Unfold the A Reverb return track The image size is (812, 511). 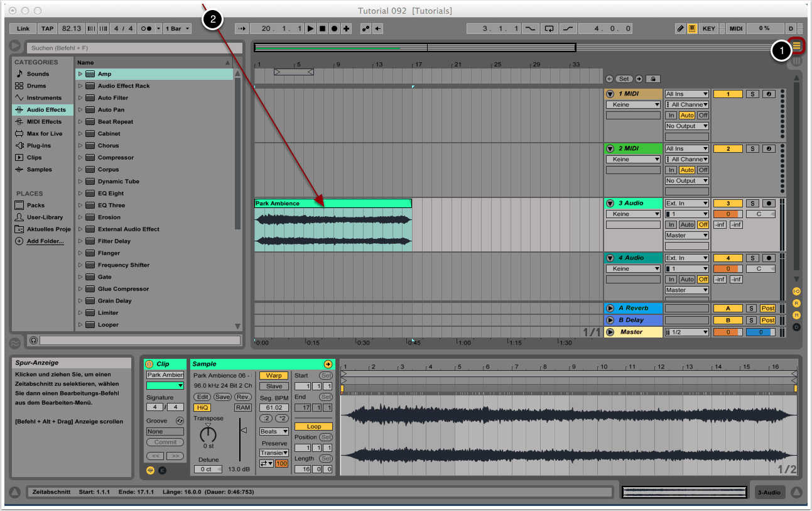tap(610, 308)
